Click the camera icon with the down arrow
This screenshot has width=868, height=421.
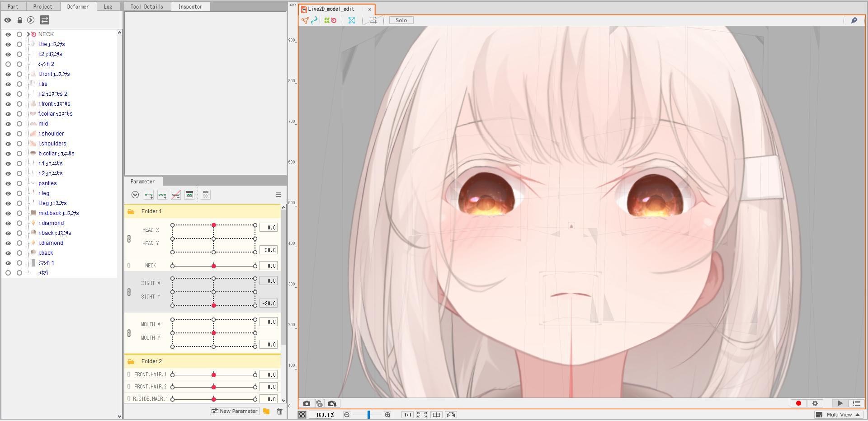332,403
